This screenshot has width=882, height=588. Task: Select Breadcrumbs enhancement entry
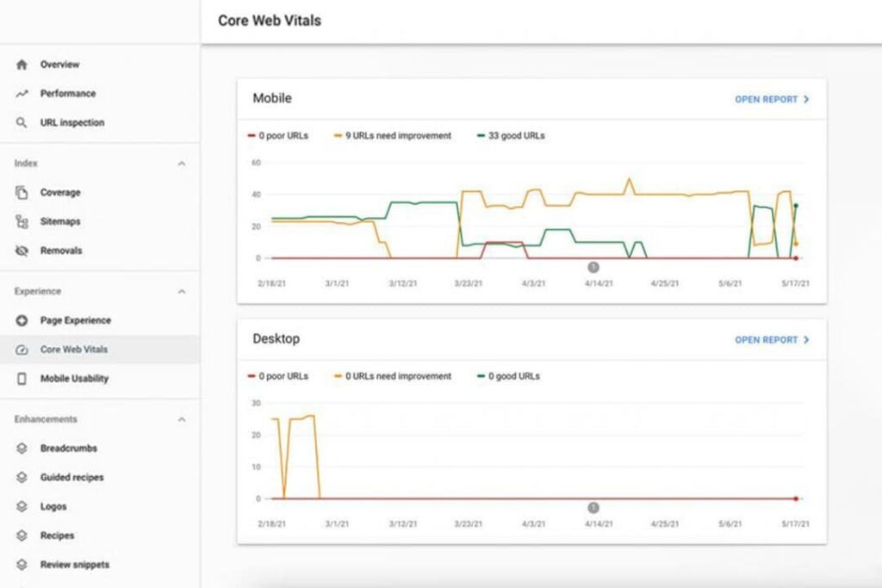[68, 449]
